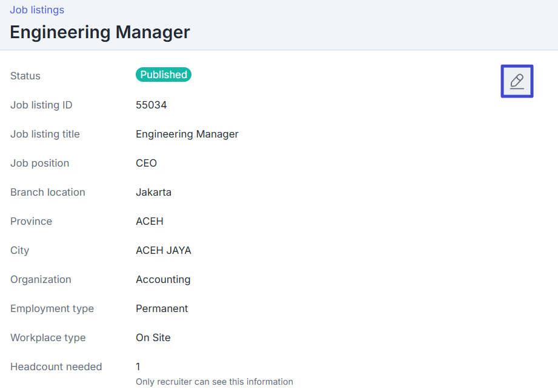The width and height of the screenshot is (558, 392).
Task: Click the pencil edit icon
Action: [517, 81]
